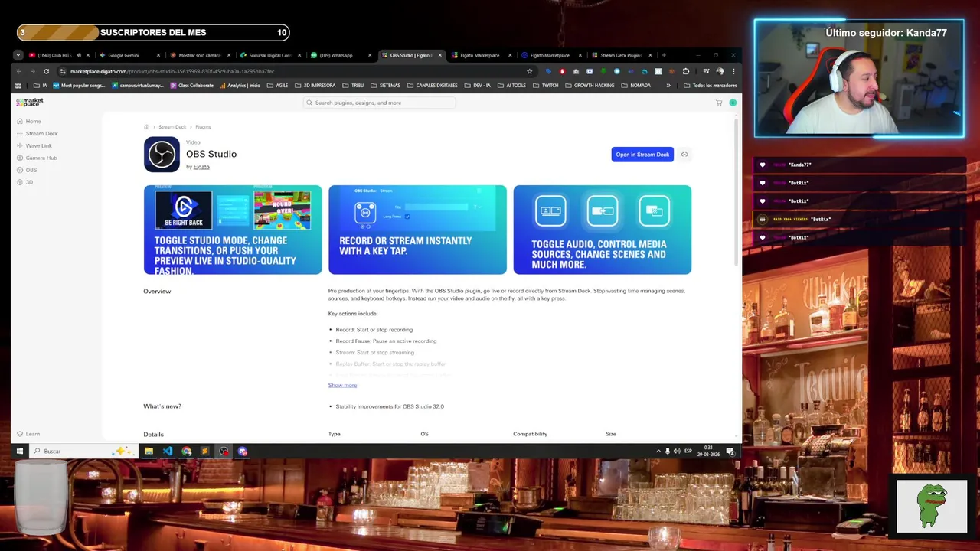
Task: Open the taskbar volume icon
Action: tap(677, 452)
